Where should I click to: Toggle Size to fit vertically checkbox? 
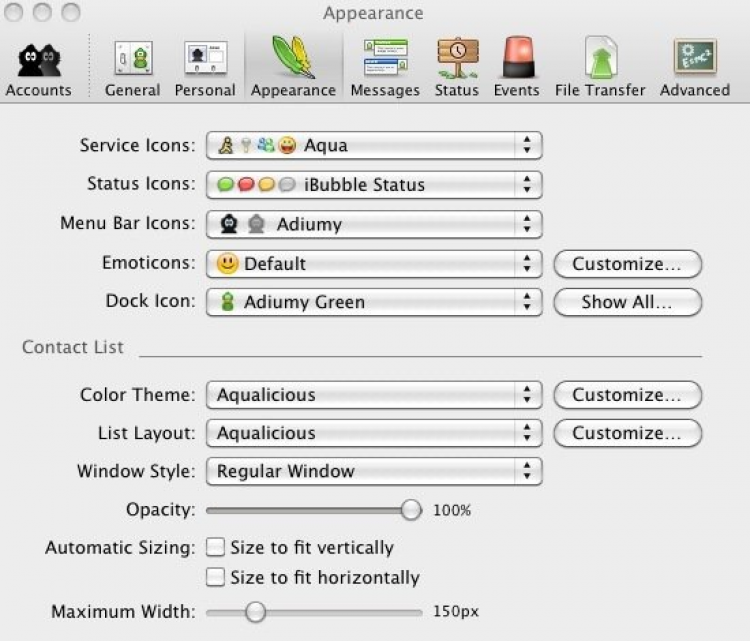[215, 547]
